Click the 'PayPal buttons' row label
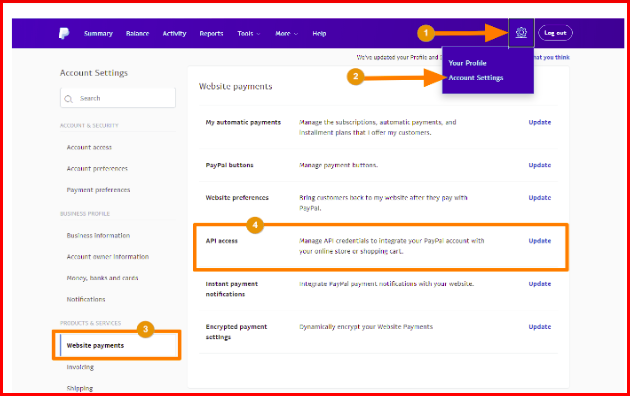 coord(229,165)
